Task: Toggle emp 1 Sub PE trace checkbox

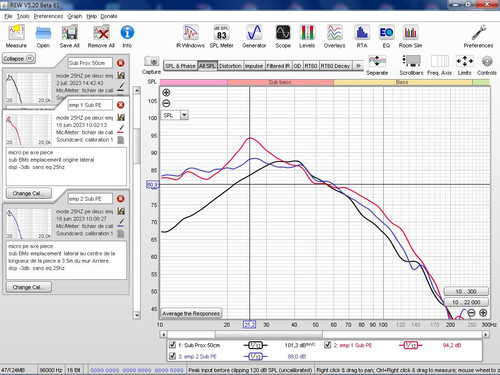Action: tap(328, 345)
